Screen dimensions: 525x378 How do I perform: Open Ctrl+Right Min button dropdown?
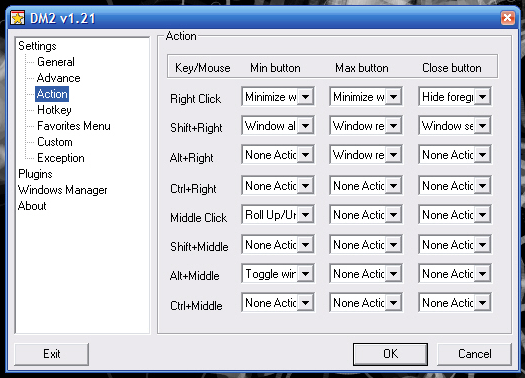[x=305, y=185]
